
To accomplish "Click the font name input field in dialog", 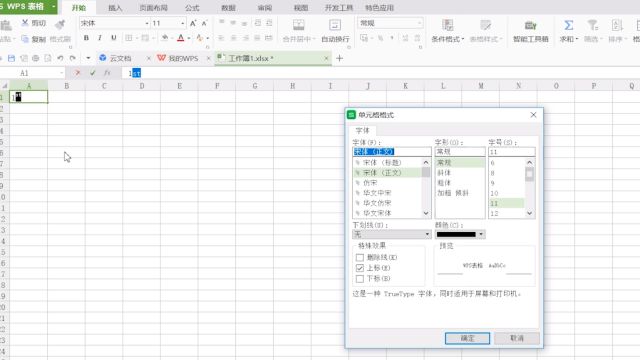I will (x=392, y=151).
